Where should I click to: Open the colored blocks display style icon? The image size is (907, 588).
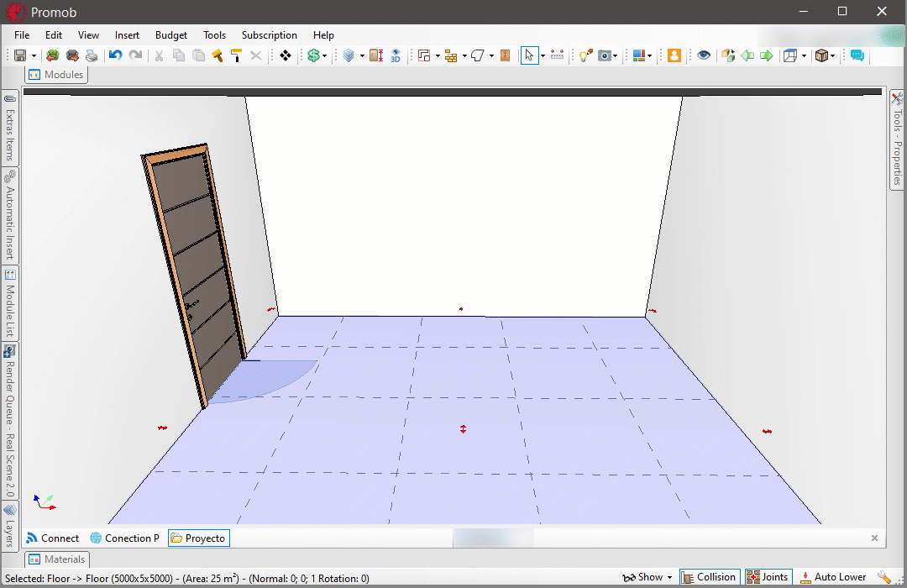tap(639, 55)
